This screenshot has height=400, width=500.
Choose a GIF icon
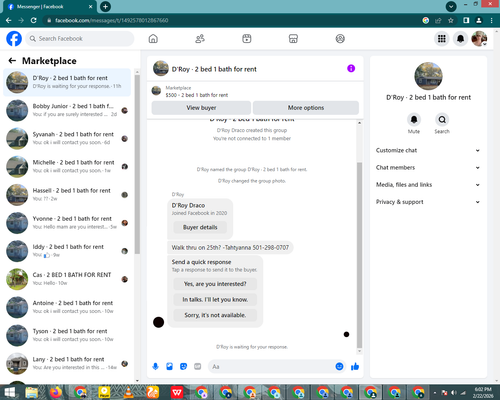(198, 367)
